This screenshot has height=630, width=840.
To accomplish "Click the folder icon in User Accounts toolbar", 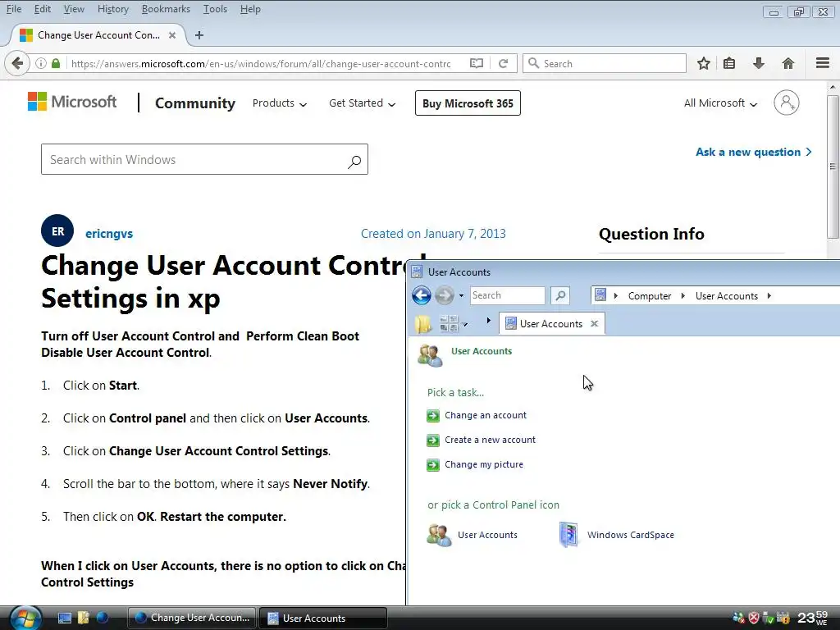I will coord(422,323).
